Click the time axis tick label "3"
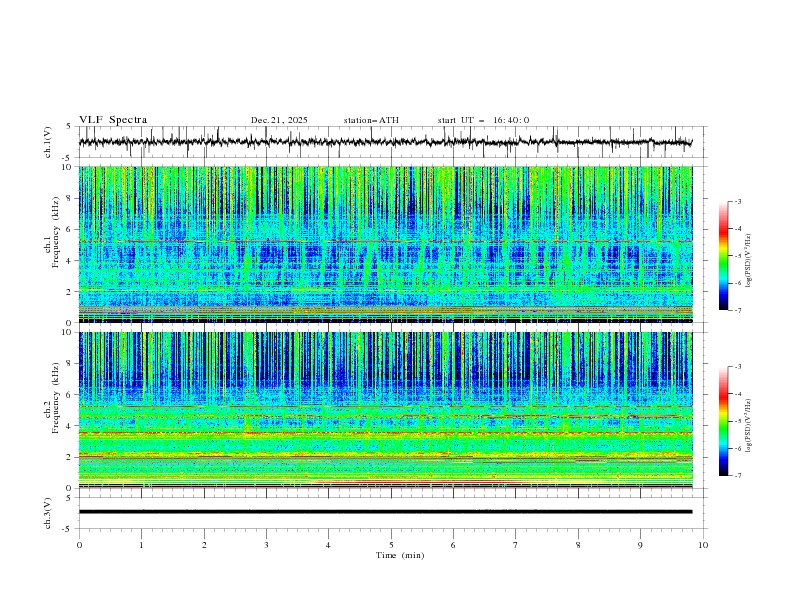Screen dimensions: 792x612 tap(266, 545)
